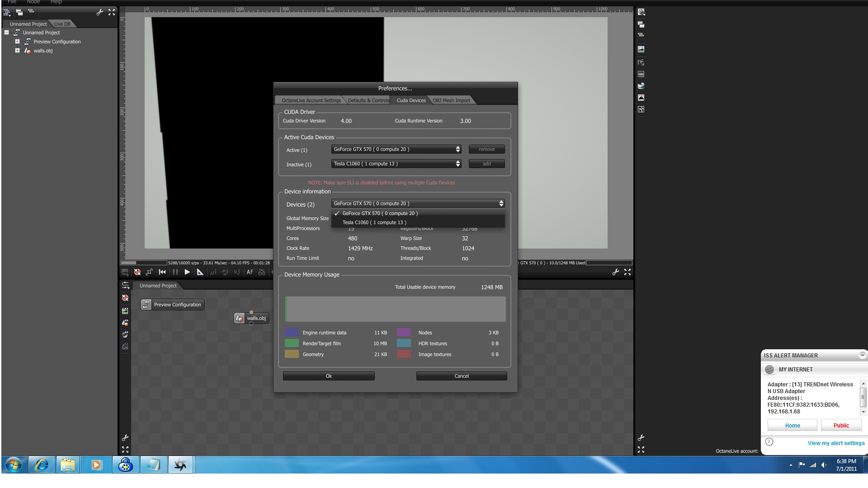The width and height of the screenshot is (868, 488).
Task: Click View my alert settings link
Action: click(836, 443)
